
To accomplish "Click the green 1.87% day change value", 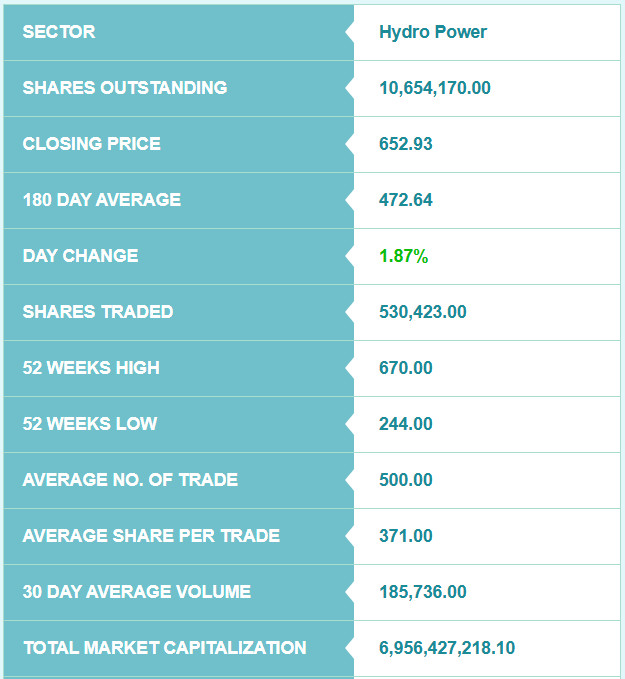I will pyautogui.click(x=403, y=256).
